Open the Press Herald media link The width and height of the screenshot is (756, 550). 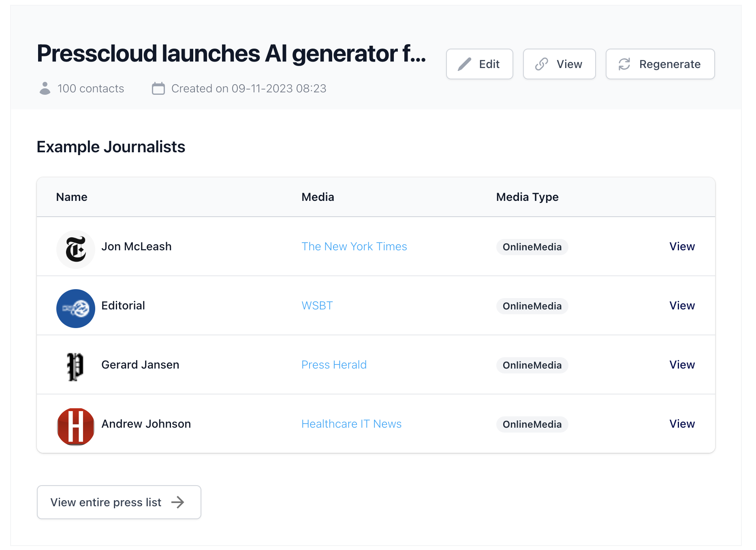[334, 365]
